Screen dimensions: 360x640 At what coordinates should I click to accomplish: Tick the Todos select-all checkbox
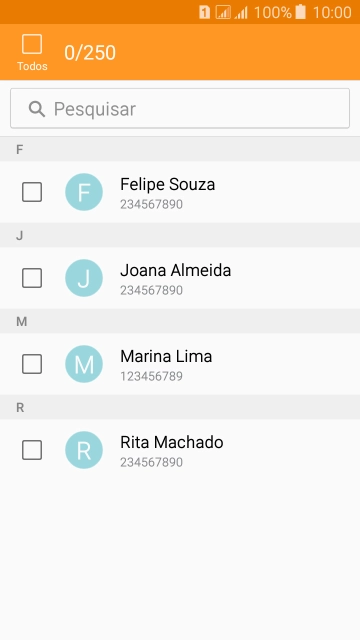click(32, 44)
